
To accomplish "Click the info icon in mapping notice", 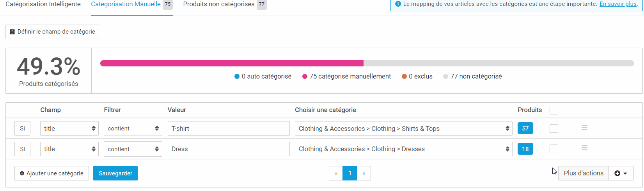I will pos(398,4).
